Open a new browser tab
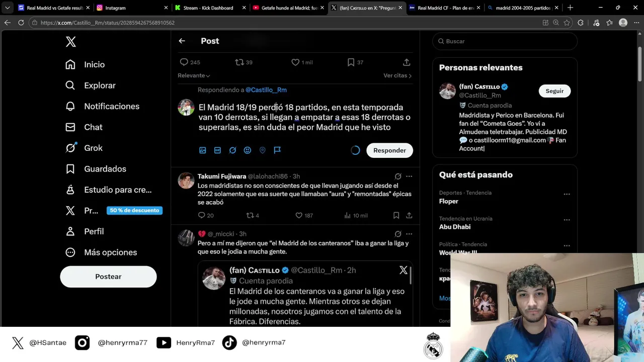The image size is (644, 362). point(570,8)
